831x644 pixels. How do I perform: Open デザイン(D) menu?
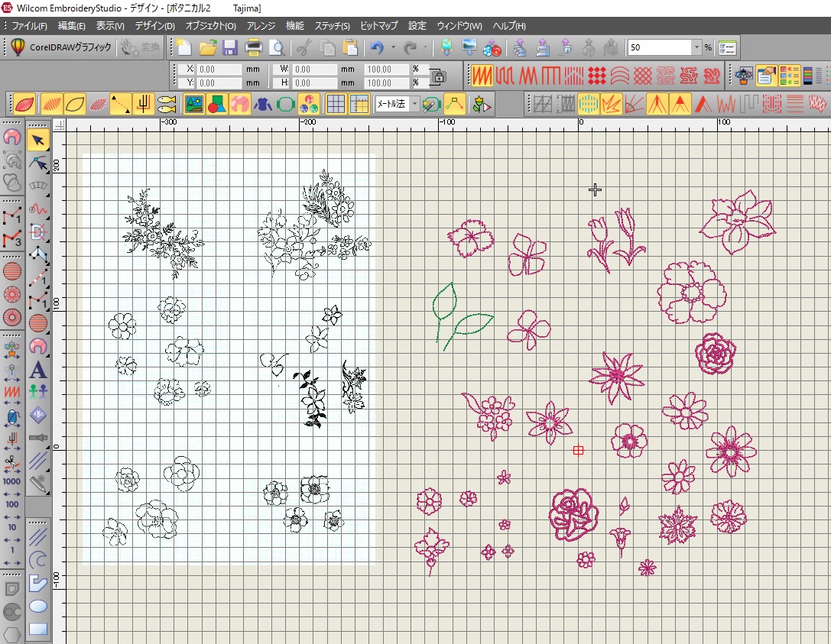(x=154, y=25)
